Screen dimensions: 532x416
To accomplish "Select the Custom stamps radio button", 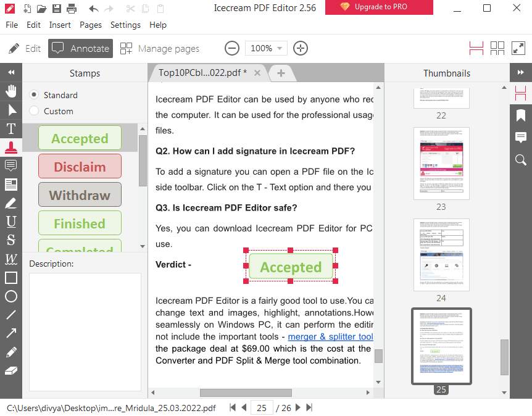I will [34, 110].
